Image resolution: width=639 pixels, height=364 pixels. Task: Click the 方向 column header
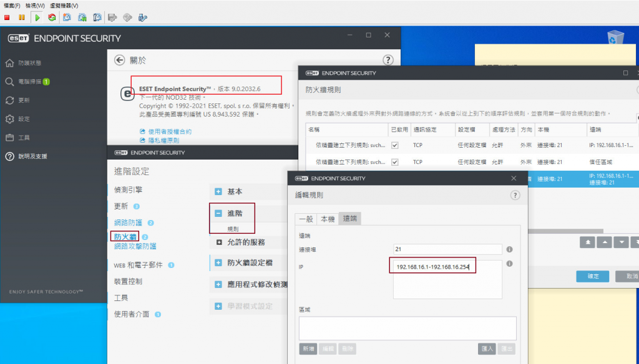point(526,130)
